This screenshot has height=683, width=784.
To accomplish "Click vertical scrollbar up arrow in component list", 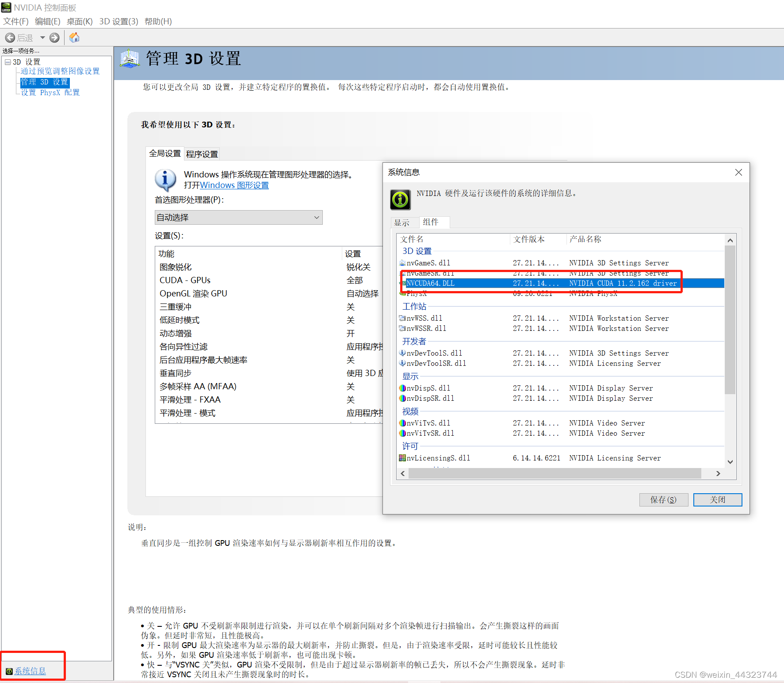I will tap(730, 240).
